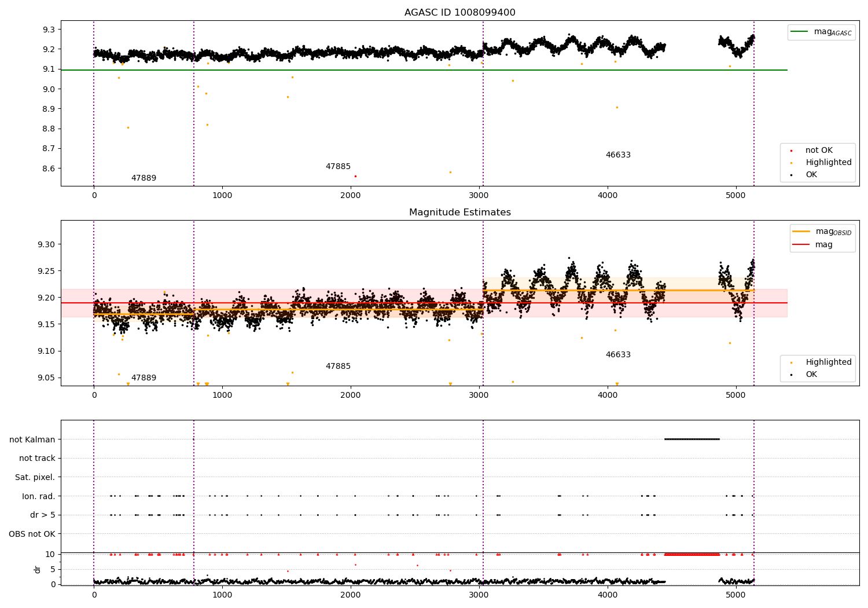Click the red 'mag' legend entry in middle plot
This screenshot has width=868, height=608.
click(x=812, y=245)
